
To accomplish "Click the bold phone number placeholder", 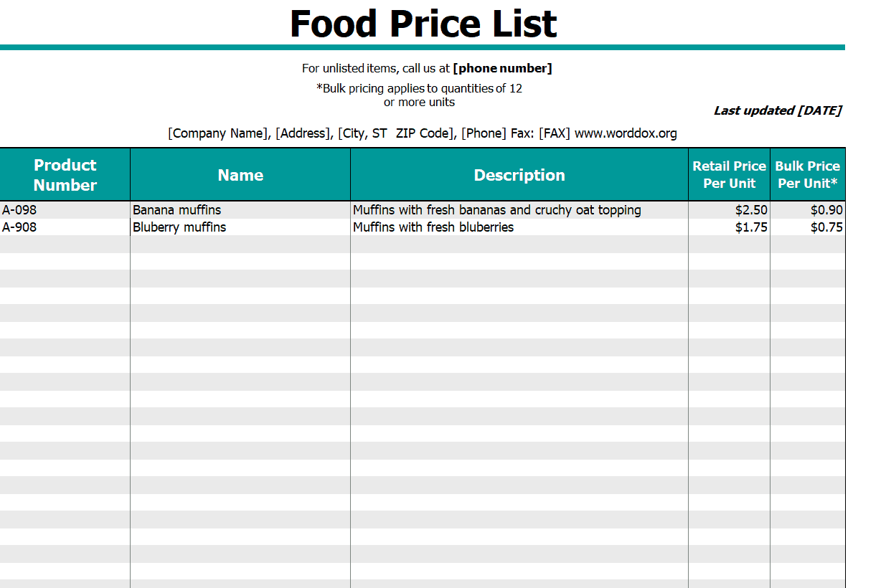I will coord(502,68).
